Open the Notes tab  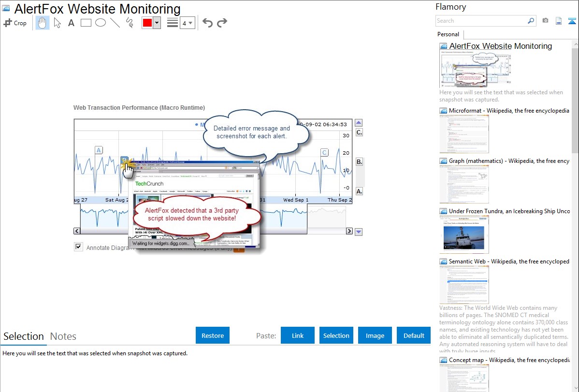tap(63, 336)
